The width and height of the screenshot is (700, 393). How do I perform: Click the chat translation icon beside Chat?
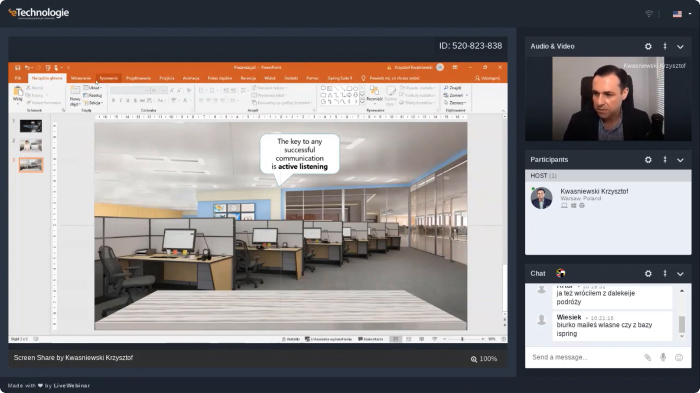(561, 273)
